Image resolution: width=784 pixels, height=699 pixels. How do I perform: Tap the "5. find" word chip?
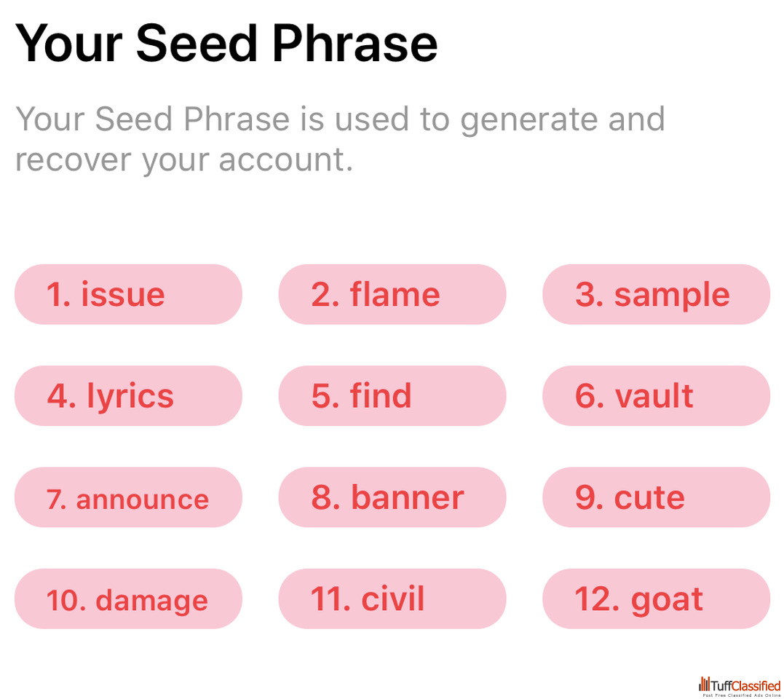(x=392, y=395)
